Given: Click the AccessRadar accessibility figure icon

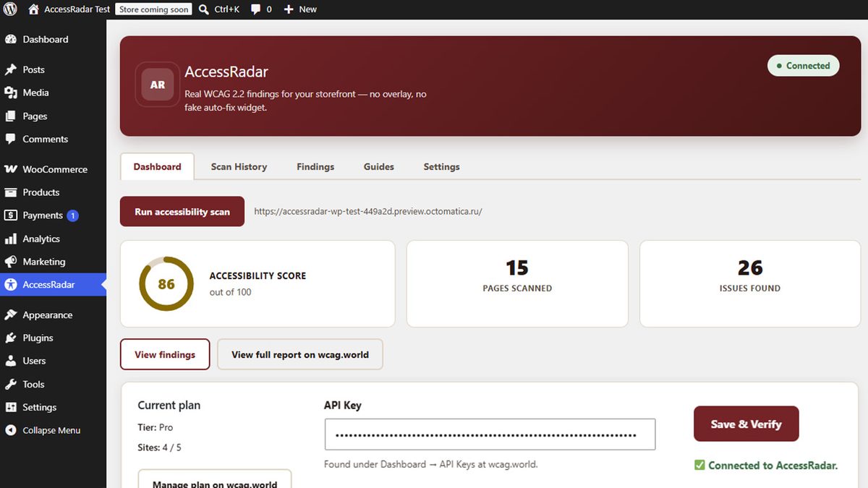Looking at the screenshot, I should [10, 285].
